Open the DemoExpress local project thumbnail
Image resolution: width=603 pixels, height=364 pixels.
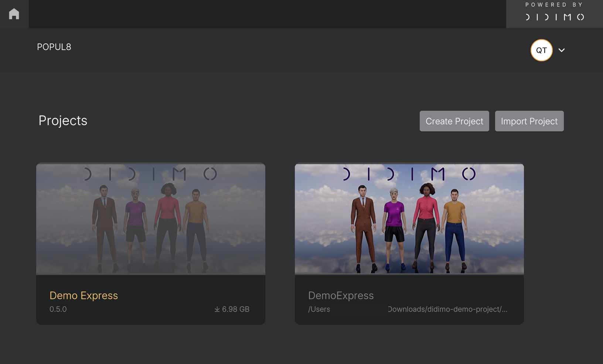[x=409, y=219]
